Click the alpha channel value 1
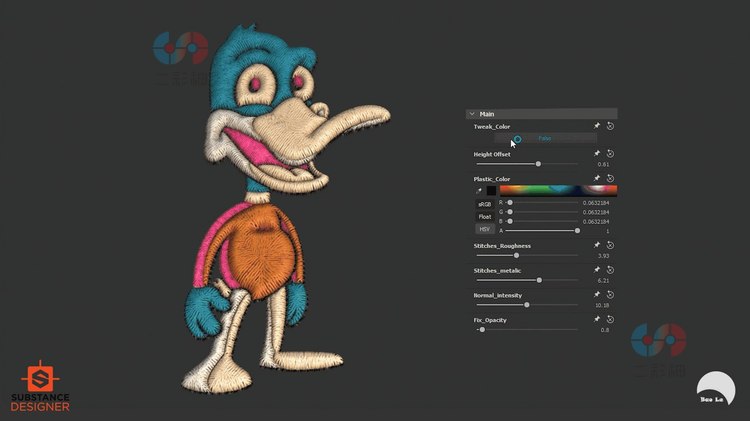750x421 pixels. (x=607, y=232)
